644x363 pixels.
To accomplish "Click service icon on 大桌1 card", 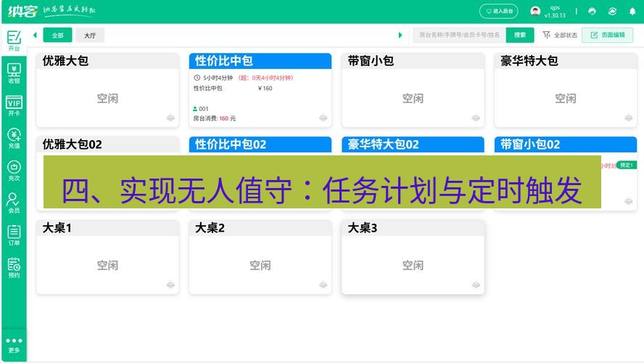I will [170, 285].
